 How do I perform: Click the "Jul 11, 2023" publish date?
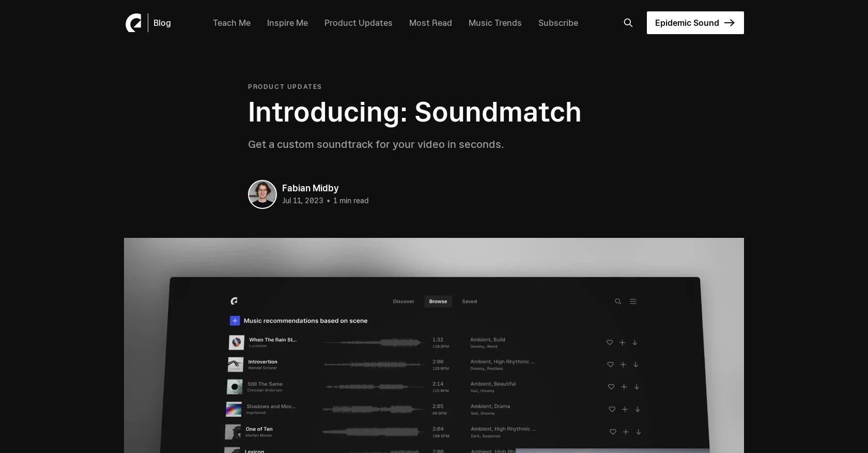click(x=303, y=201)
